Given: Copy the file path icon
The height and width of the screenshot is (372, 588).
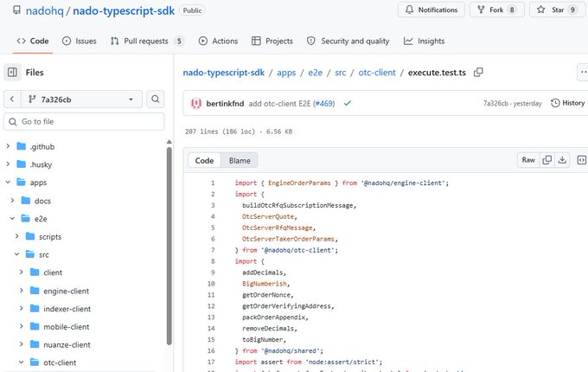Looking at the screenshot, I should pos(478,72).
